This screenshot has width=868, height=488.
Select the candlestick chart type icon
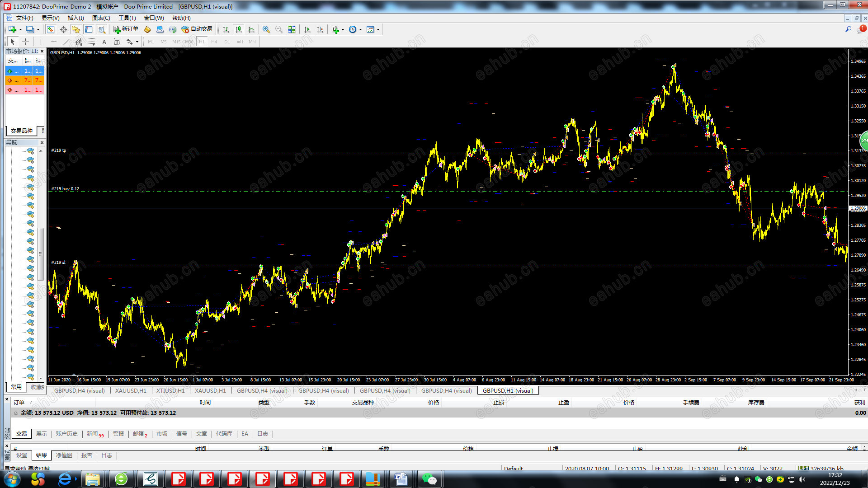(x=239, y=29)
